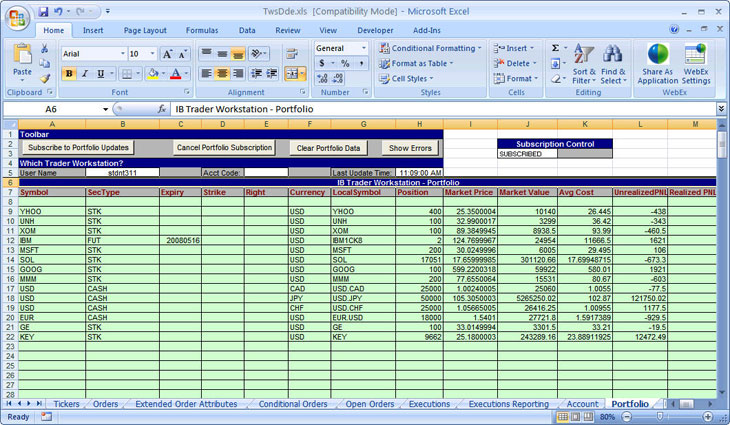This screenshot has height=425, width=730.
Task: Click the Increase Indent icon
Action: [272, 74]
